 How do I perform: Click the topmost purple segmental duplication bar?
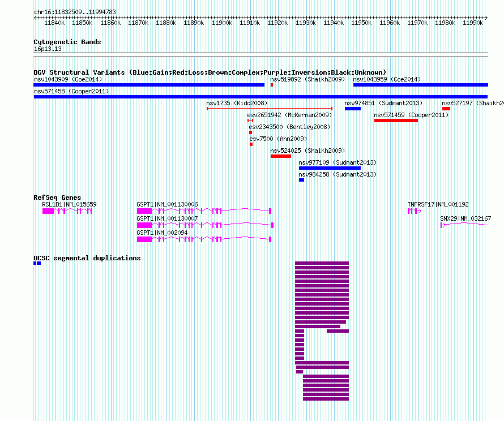click(322, 263)
